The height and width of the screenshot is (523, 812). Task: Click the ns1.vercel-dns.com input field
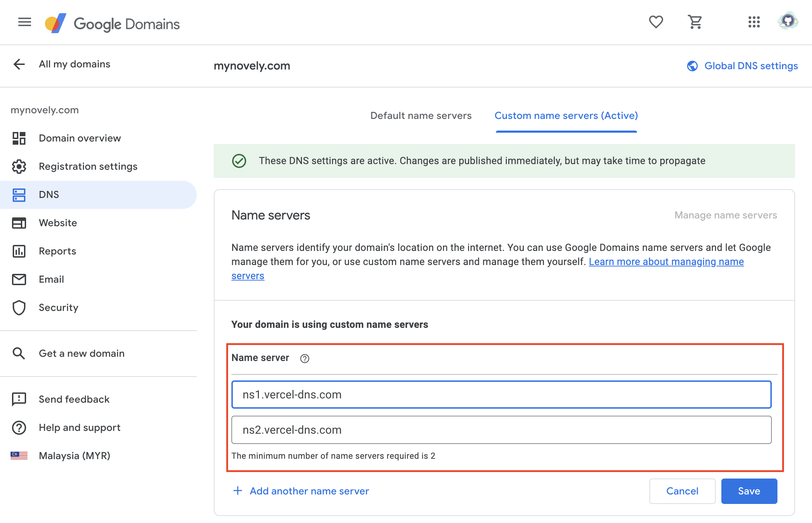pyautogui.click(x=501, y=395)
